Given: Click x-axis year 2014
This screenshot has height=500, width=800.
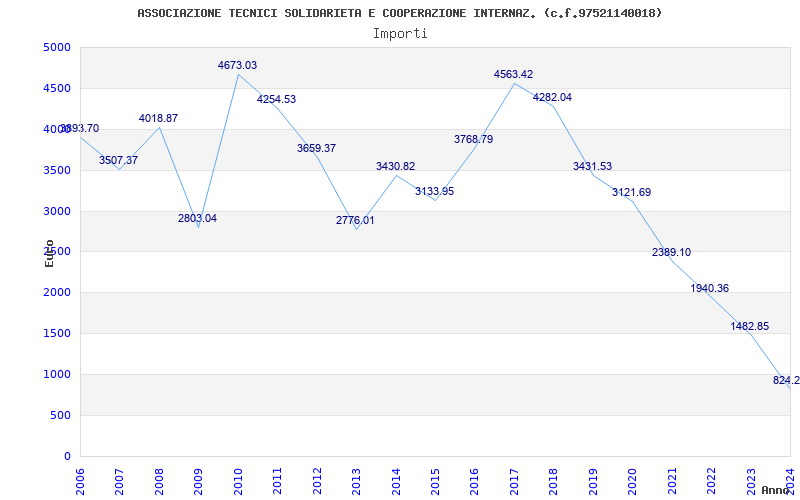Looking at the screenshot, I should click(395, 481).
